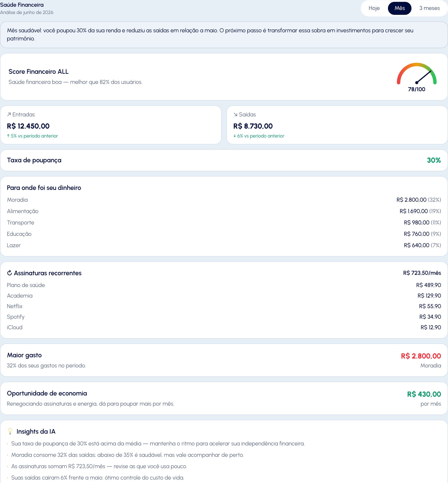Screen dimensions: 448x483
Task: Click the insight about Moradia consuming 32%
Action: [x=127, y=455]
